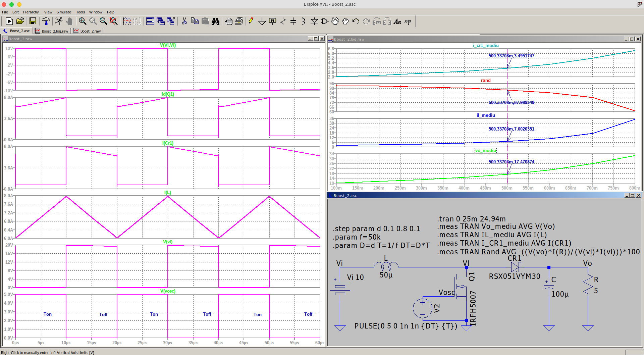Switch to the Boost_2.log.raw tab
Viewport: 644px width, 355px height.
pos(52,31)
